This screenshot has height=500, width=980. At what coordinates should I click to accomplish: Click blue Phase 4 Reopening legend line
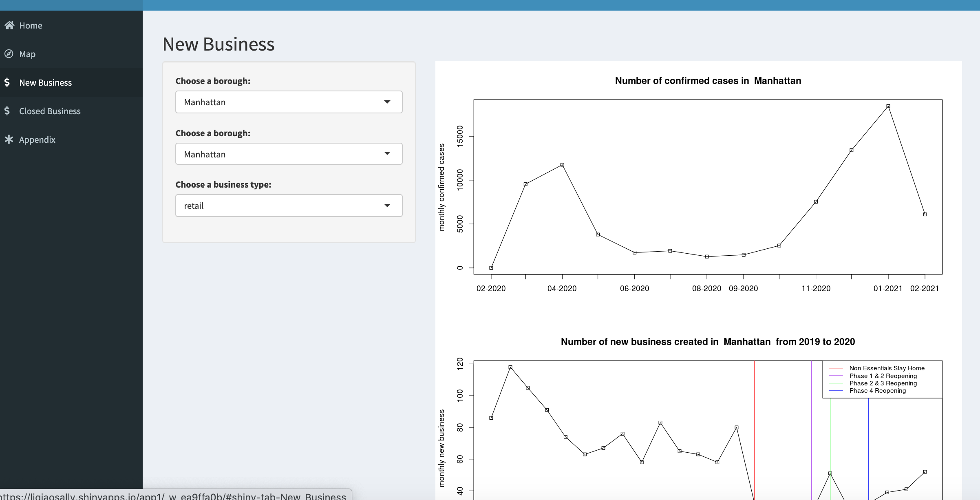tap(836, 391)
